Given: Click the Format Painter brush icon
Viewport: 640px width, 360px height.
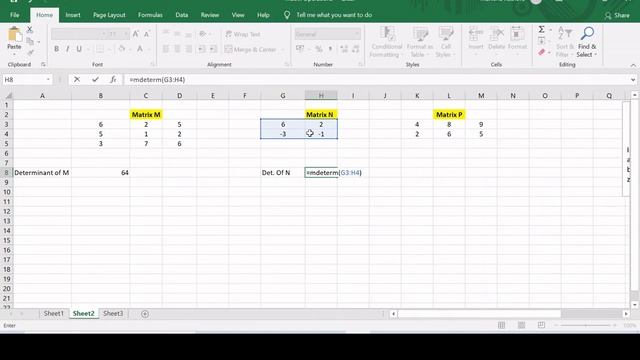Looking at the screenshot, I should click(x=30, y=53).
